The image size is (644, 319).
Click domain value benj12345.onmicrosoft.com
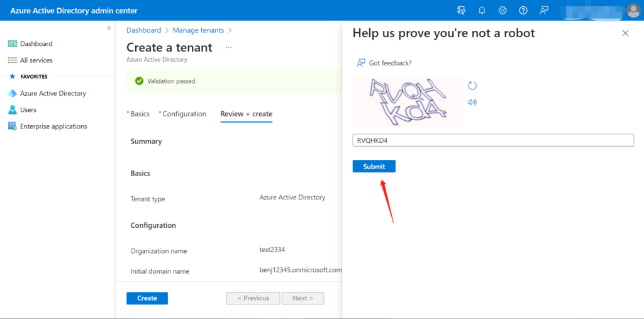301,270
